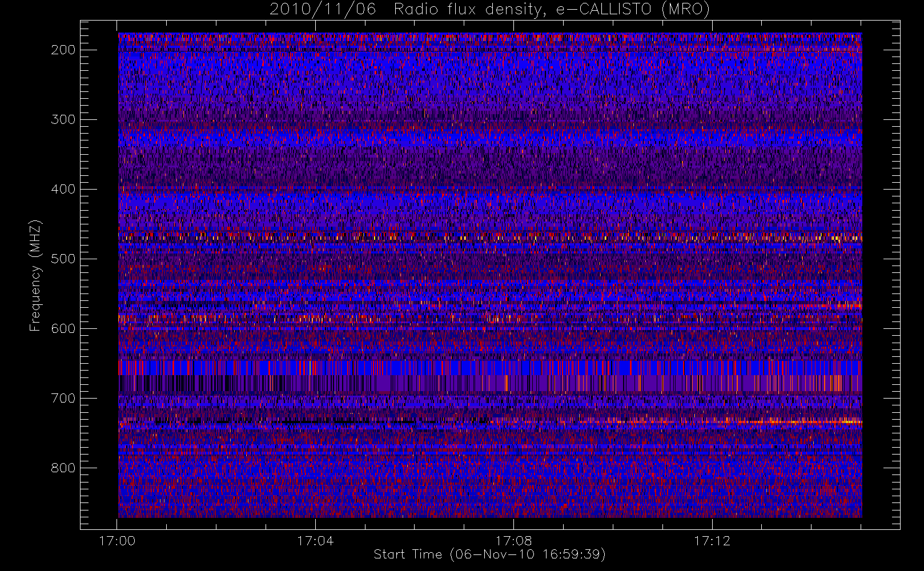This screenshot has height=571, width=924.
Task: Click the '600' frequency tick label
Action: click(63, 328)
